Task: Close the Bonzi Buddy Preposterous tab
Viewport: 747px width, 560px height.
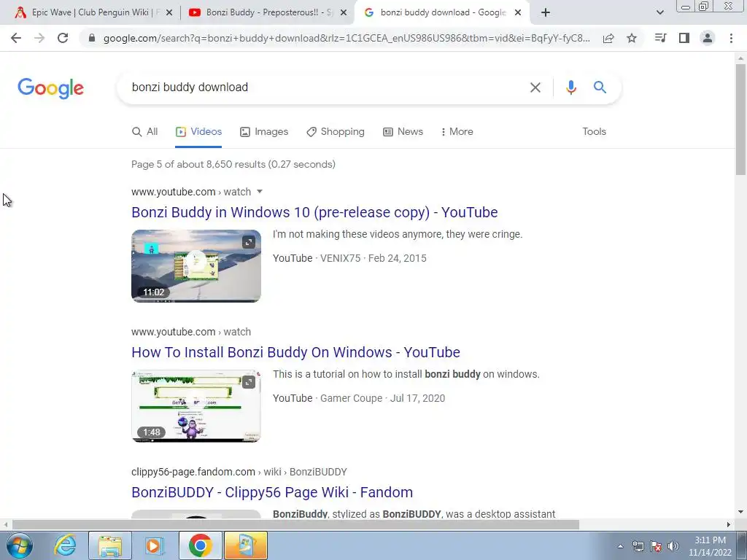Action: point(344,13)
